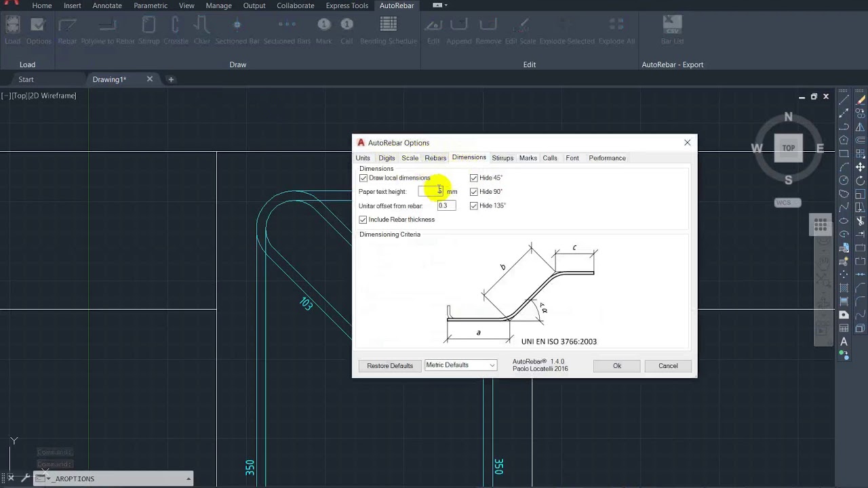Expand the command line history arrow
This screenshot has width=868, height=488.
click(189, 479)
